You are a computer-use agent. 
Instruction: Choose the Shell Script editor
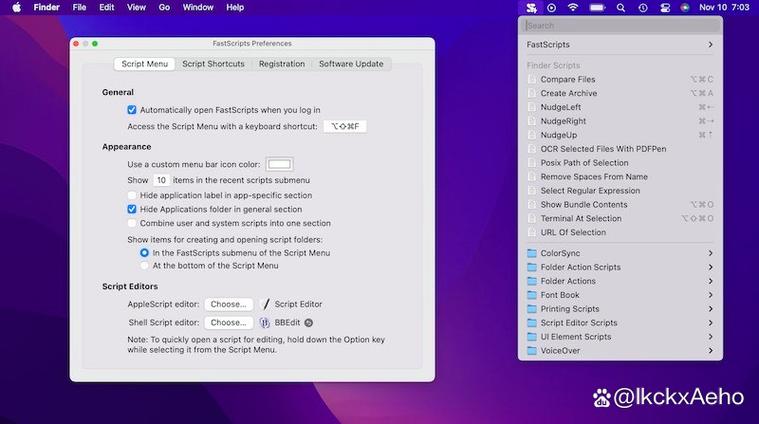pos(228,322)
